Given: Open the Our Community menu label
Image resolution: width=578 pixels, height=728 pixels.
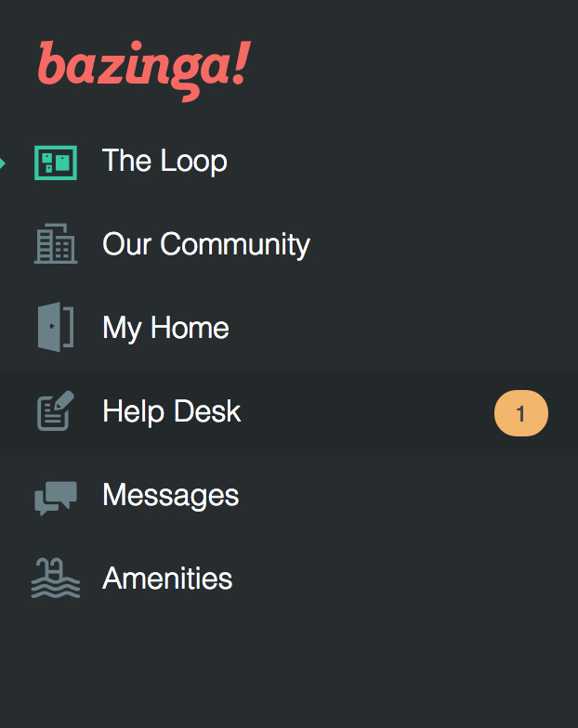Looking at the screenshot, I should (x=206, y=244).
